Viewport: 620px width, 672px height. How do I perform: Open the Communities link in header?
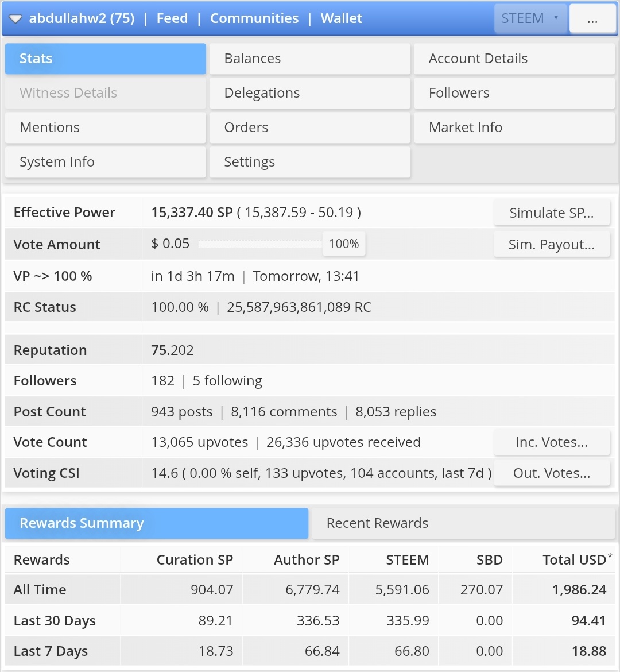254,18
